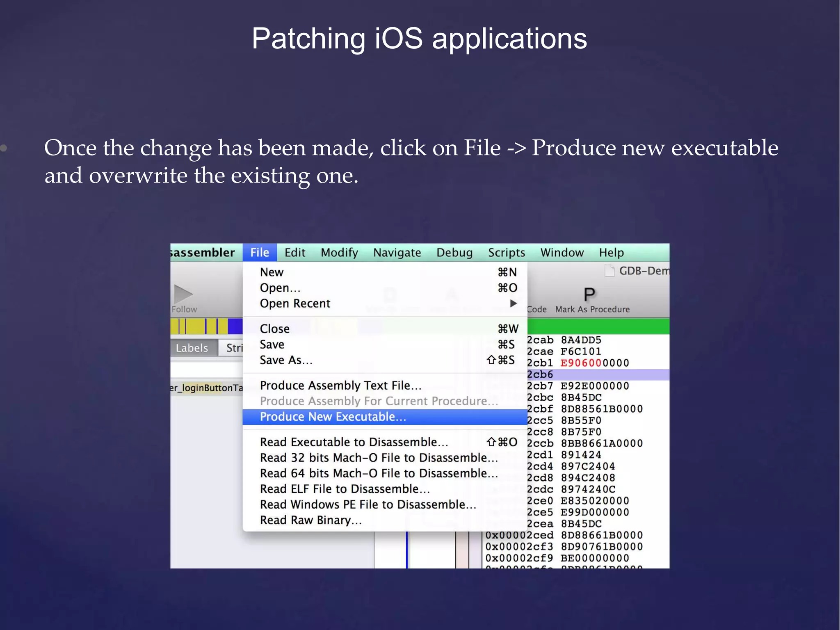This screenshot has width=840, height=630.
Task: Choose Read 32 bits Mach-O File to Disassemble…
Action: coord(385,457)
